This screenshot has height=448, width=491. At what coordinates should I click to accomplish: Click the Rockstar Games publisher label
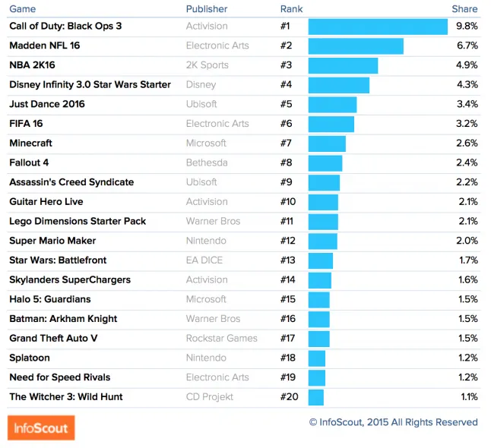(222, 338)
